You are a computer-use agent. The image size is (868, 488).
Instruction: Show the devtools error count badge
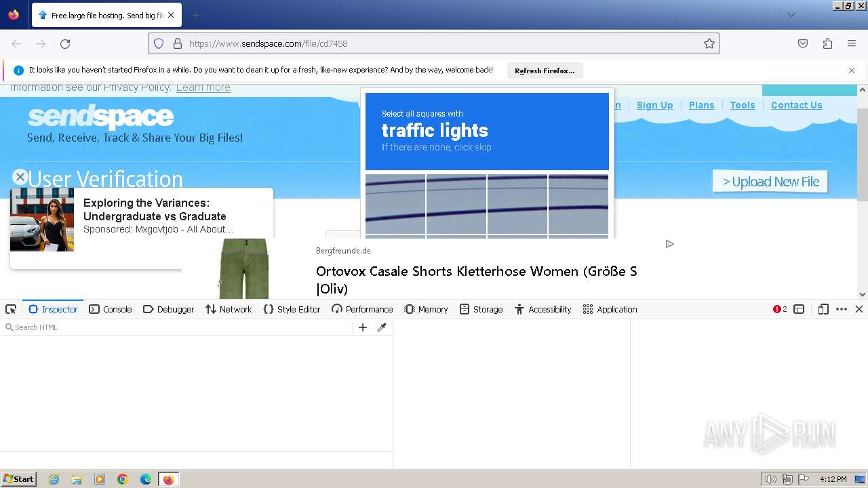(x=780, y=309)
